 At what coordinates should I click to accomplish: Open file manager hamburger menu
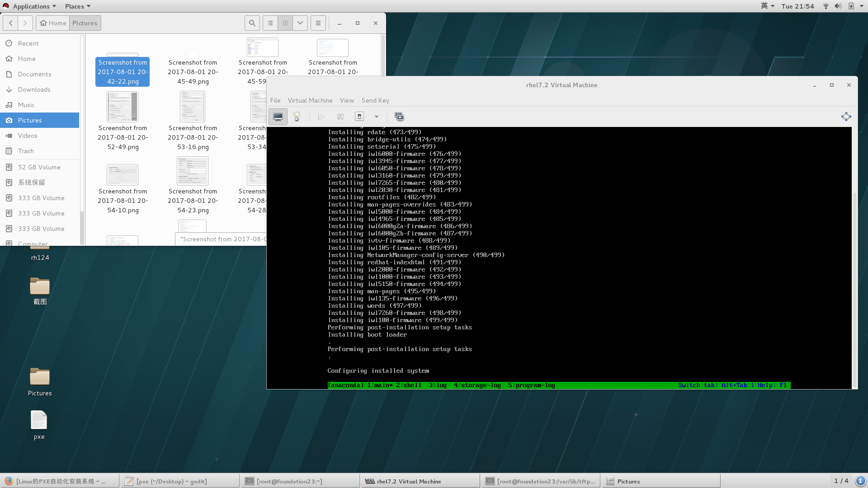pos(318,23)
